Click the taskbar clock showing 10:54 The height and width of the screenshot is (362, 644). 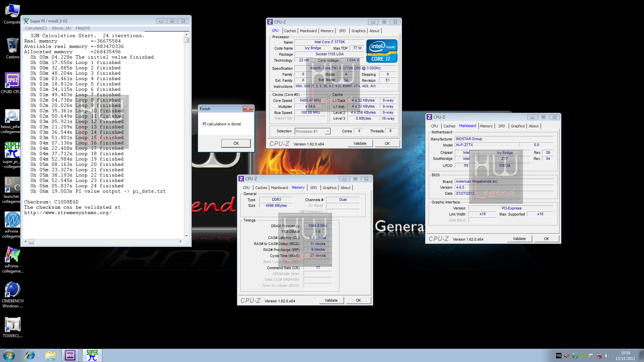coord(625,356)
